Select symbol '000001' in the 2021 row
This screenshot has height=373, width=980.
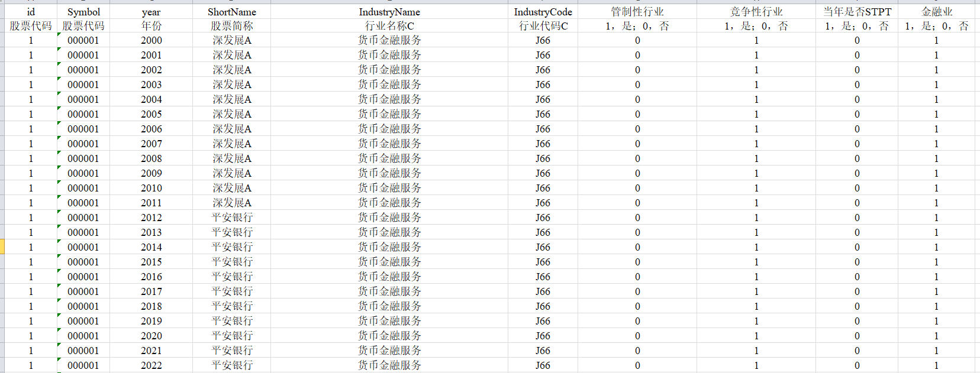(x=83, y=351)
